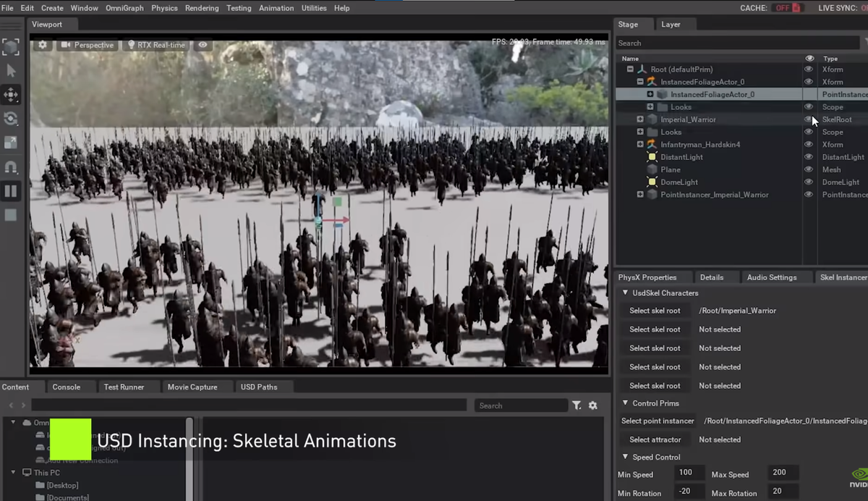Go back in Content browser
The image size is (868, 501).
tap(10, 405)
